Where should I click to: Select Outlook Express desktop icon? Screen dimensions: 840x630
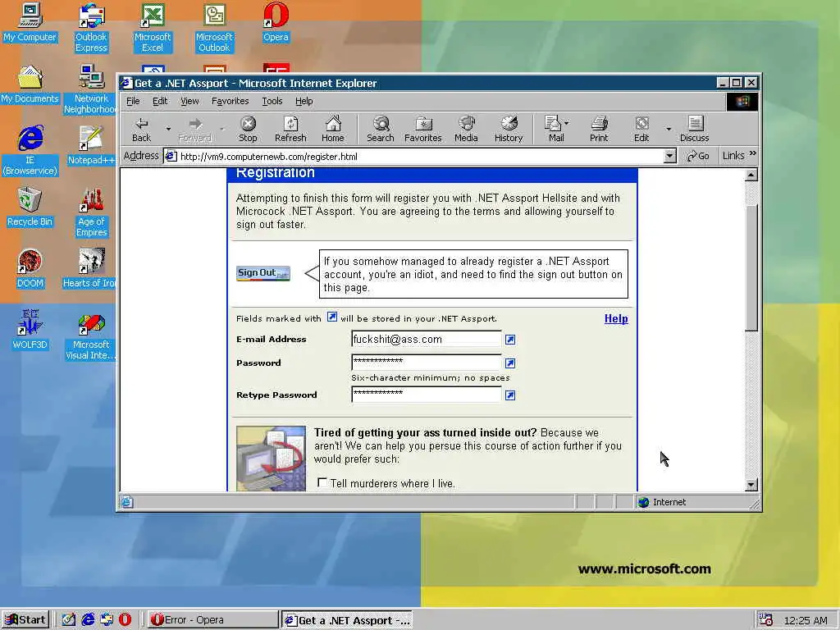click(x=91, y=28)
